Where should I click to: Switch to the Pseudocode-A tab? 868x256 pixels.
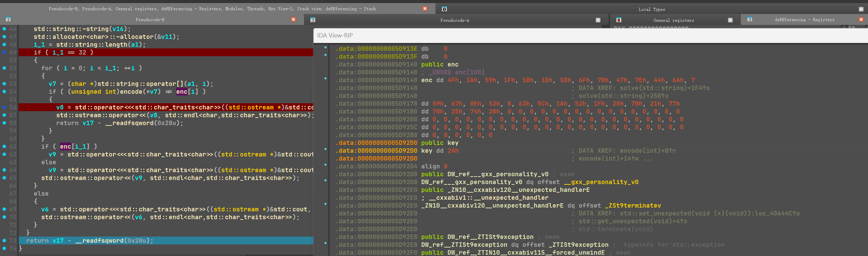[x=454, y=20]
